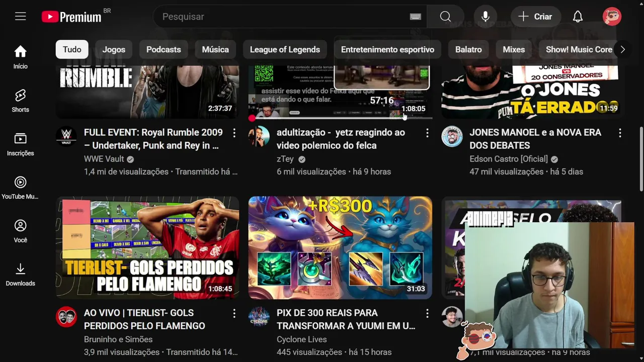Open the WWE Vault channel avatar
This screenshot has width=644, height=362.
66,136
